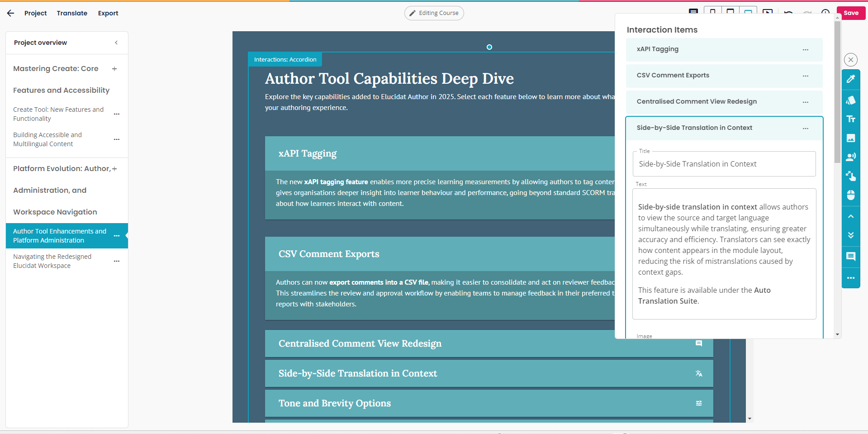Screen dimensions: 868x434
Task: Open the interaction hand-pointer tool
Action: (x=851, y=176)
